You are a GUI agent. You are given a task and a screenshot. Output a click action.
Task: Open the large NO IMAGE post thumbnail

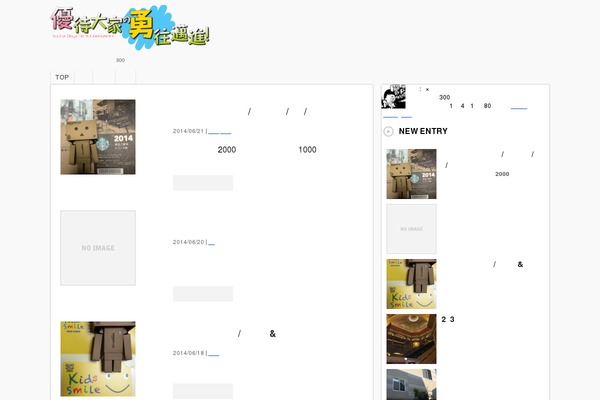(x=98, y=248)
